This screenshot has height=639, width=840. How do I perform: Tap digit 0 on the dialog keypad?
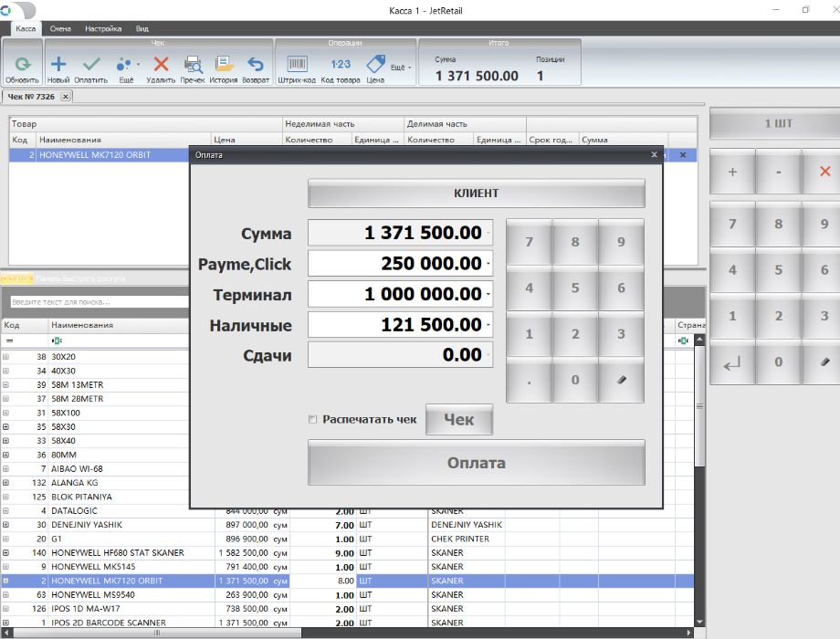pos(575,380)
